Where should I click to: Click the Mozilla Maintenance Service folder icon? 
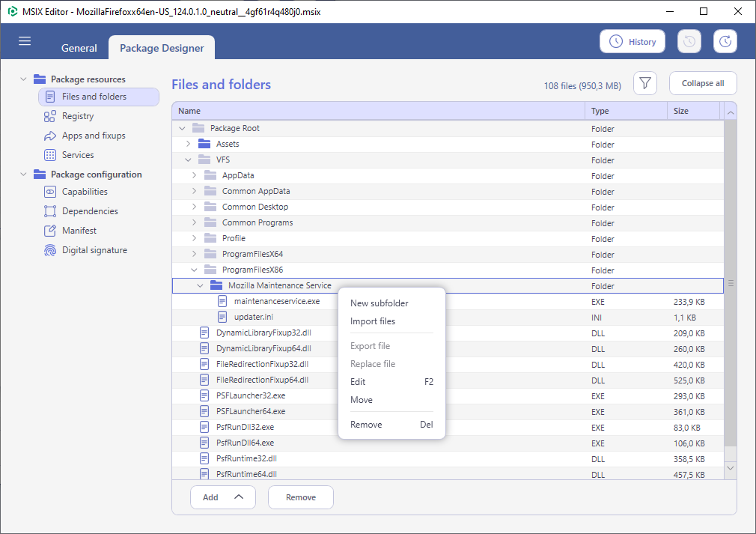[216, 285]
